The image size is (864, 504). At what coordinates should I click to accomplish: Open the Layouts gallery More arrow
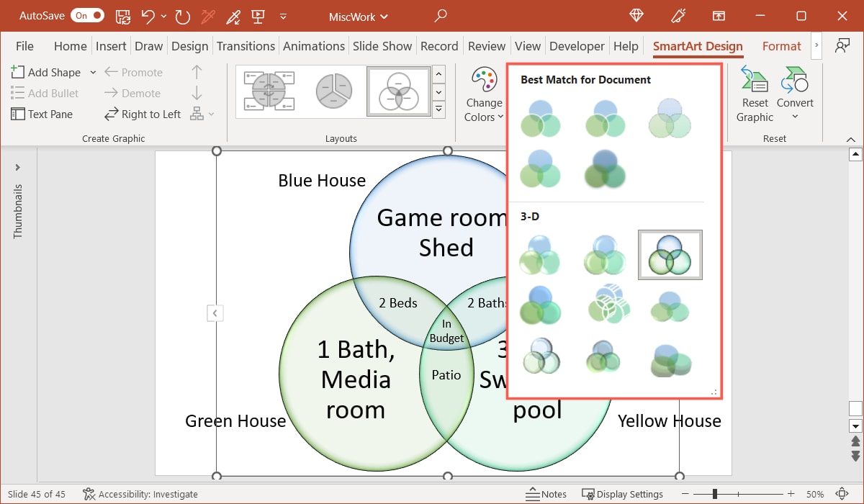[x=438, y=109]
